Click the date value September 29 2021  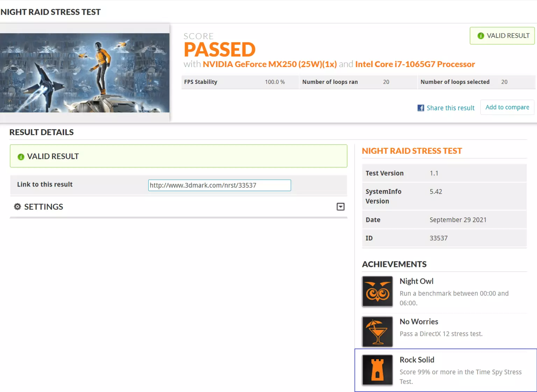pos(458,220)
